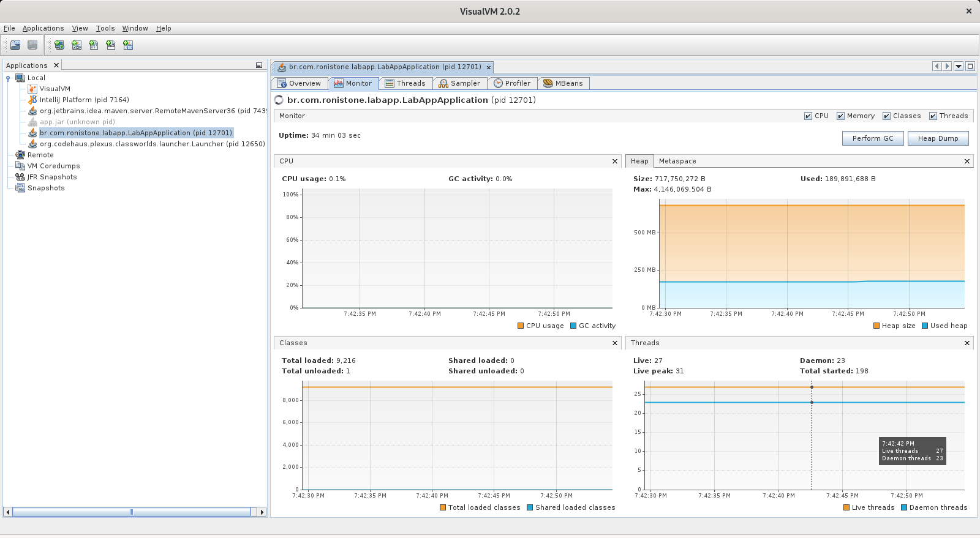Click the scrollbar left arrow in Applications panel
980x538 pixels.
[x=7, y=512]
